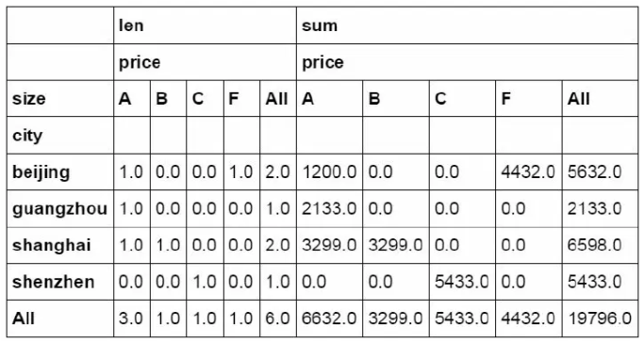Select the 2133.0 cell under sum A

click(329, 208)
